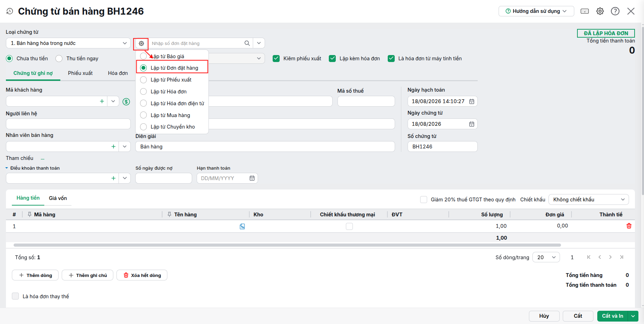This screenshot has height=324, width=644.
Task: Switch to Phiếu xuất tab
Action: 80,73
